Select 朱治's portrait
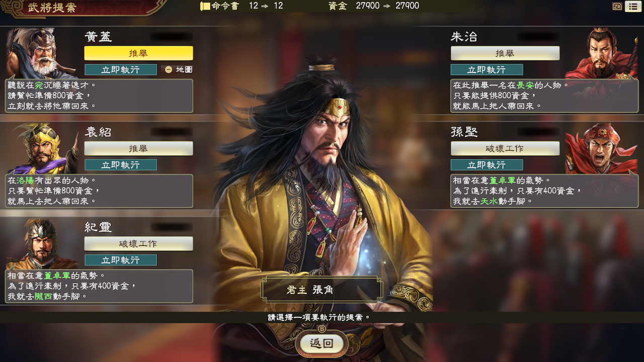The height and width of the screenshot is (362, 644). point(602,53)
